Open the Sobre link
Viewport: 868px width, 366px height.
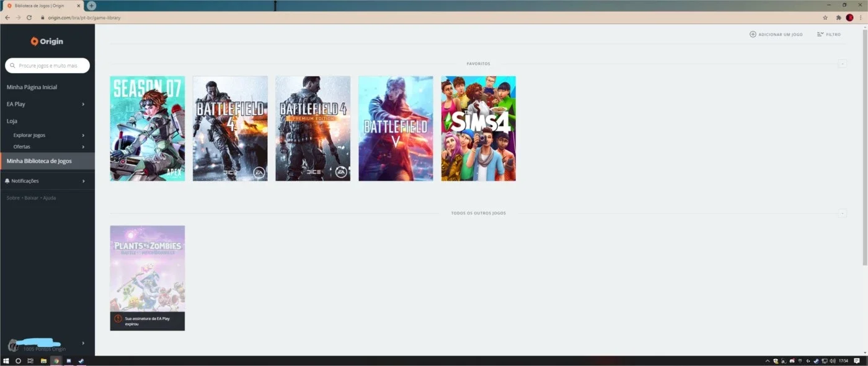pos(13,198)
